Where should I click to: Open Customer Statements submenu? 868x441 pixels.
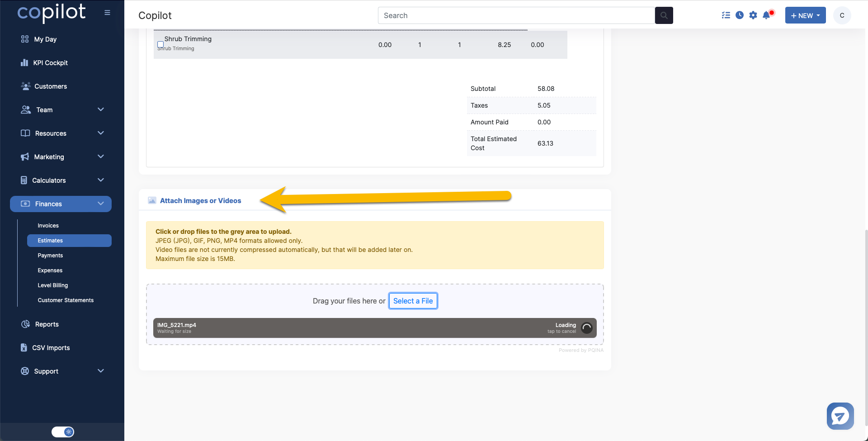(x=66, y=300)
